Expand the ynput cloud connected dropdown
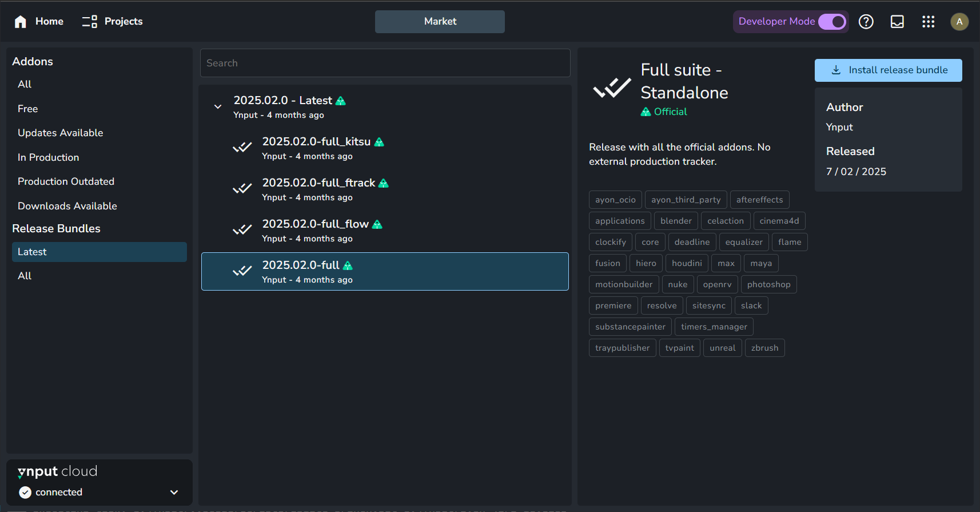This screenshot has height=512, width=980. coord(174,493)
